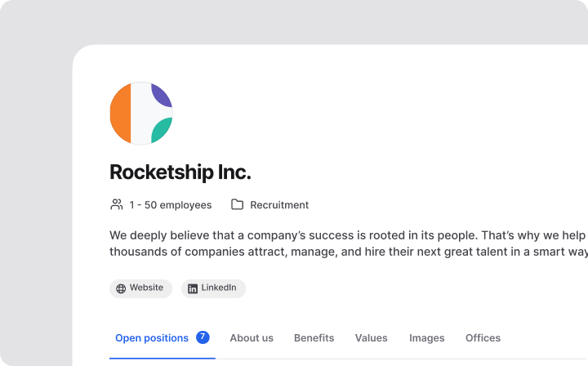View the Offices tab
The height and width of the screenshot is (366, 588).
pos(483,338)
